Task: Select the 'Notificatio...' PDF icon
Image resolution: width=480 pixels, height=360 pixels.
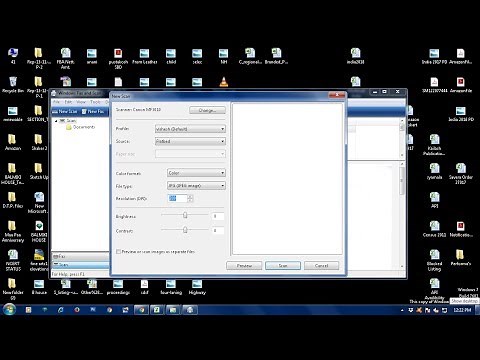Action: 461,229
